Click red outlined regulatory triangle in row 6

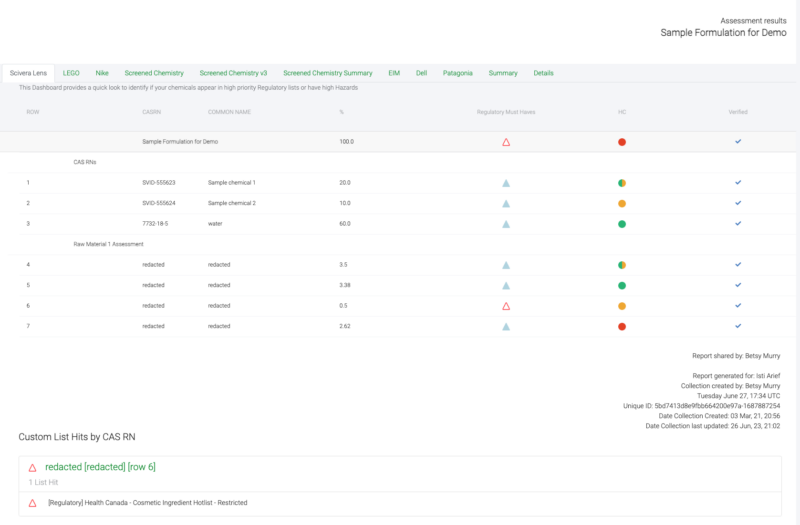(506, 306)
